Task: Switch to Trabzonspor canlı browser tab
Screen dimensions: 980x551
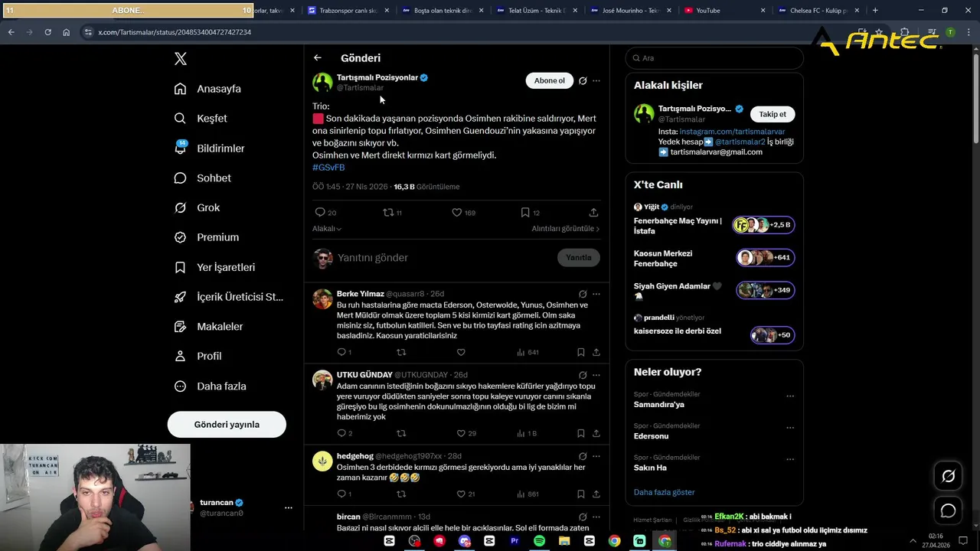Action: 348,11
